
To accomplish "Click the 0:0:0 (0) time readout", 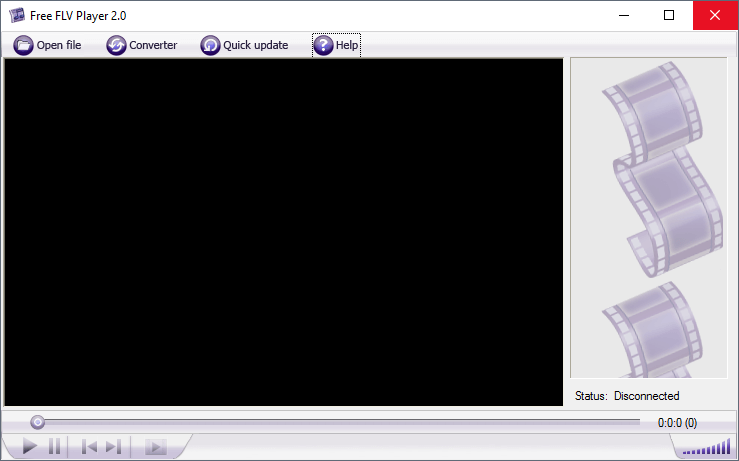I will [x=677, y=423].
